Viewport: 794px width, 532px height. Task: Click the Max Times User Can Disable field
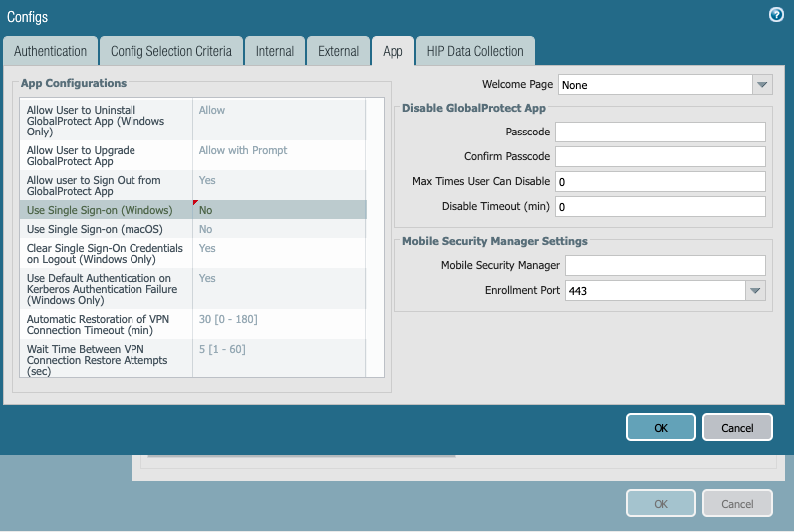click(x=661, y=181)
